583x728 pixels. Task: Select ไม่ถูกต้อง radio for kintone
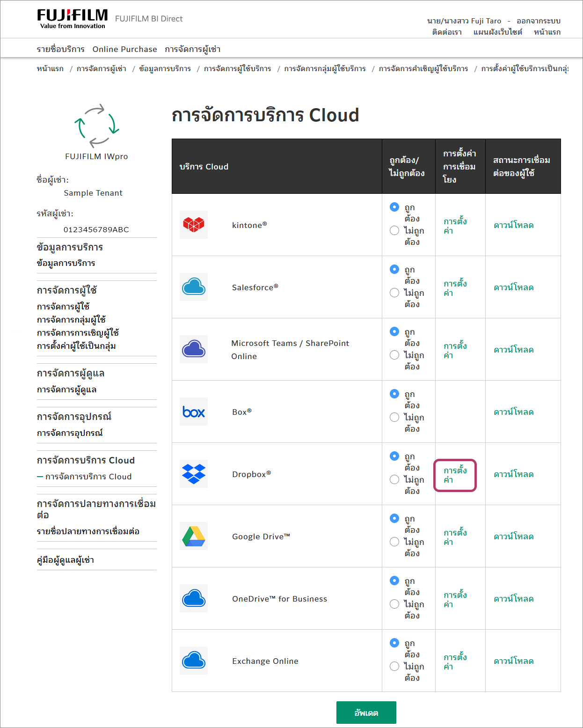(394, 230)
